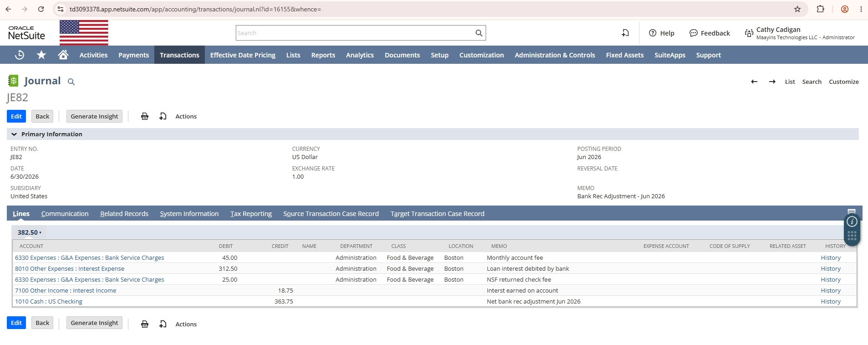The image size is (868, 345).
Task: Open the Analytics menu
Action: [360, 55]
